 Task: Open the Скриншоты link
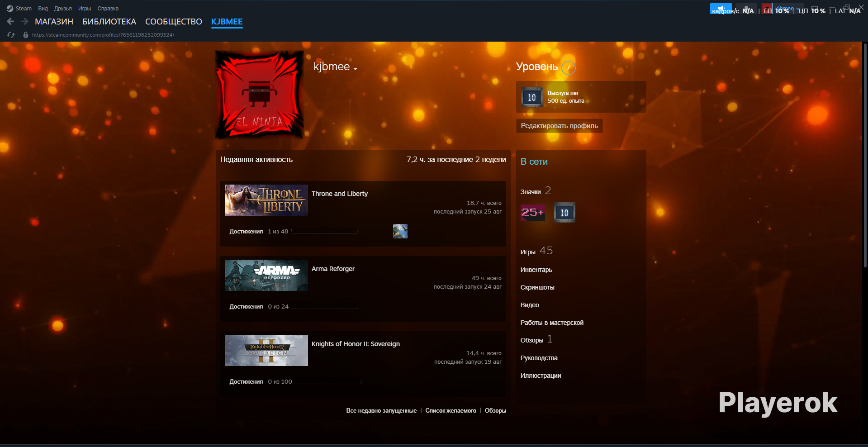point(537,287)
